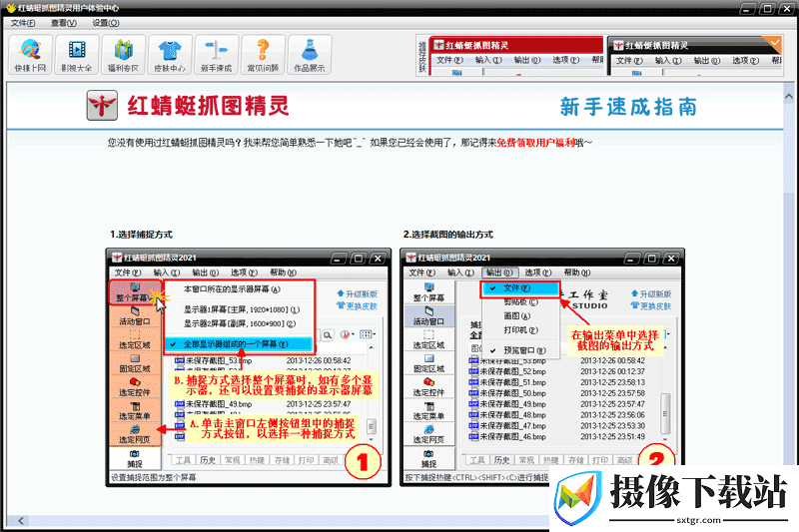Screen dimensions: 799x532
Task: Toggle the checked 预览窗口(W) output option
Action: pos(520,350)
